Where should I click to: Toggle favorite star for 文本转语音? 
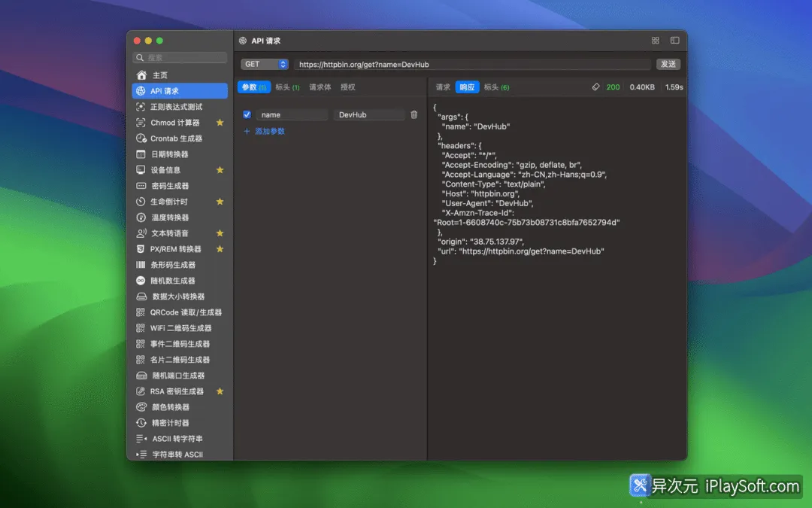click(x=220, y=233)
